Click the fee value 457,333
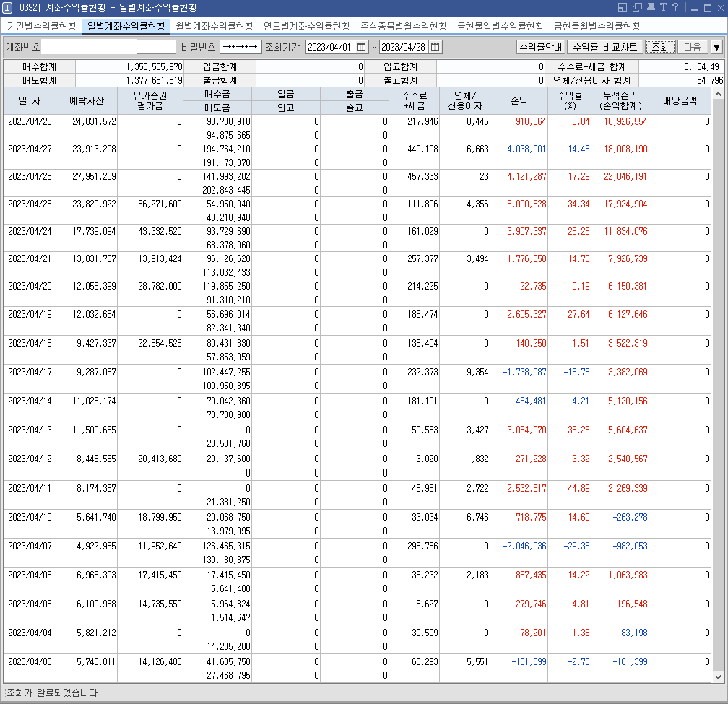 tap(422, 176)
